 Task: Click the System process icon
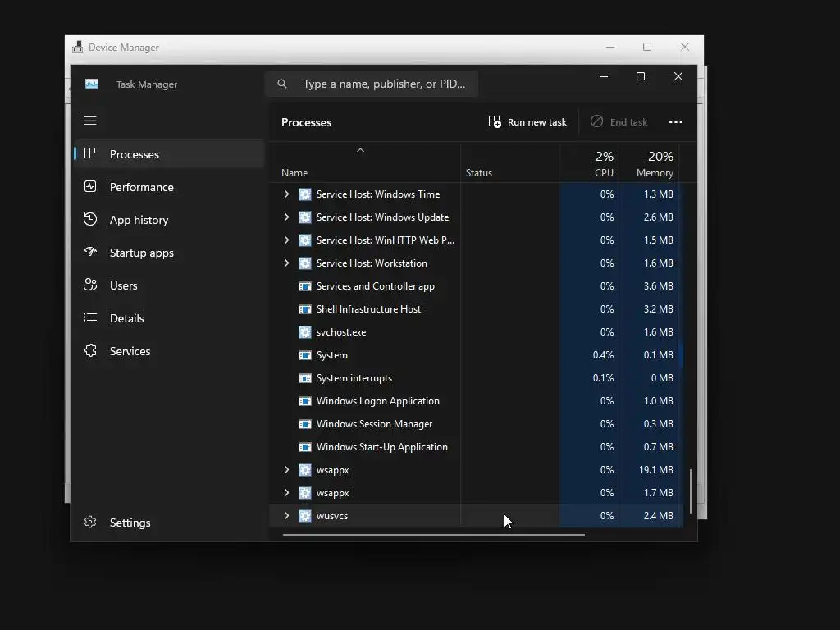click(x=305, y=355)
